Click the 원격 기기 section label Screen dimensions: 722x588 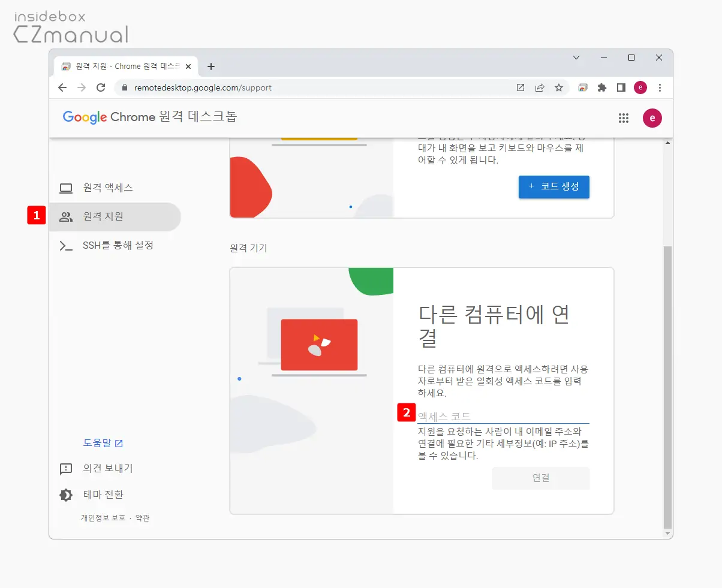tap(248, 248)
